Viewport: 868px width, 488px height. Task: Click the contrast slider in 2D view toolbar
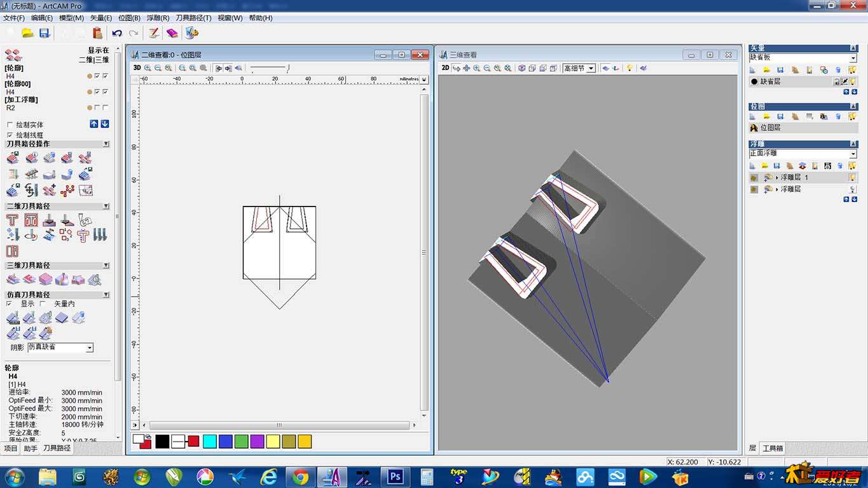click(x=269, y=68)
